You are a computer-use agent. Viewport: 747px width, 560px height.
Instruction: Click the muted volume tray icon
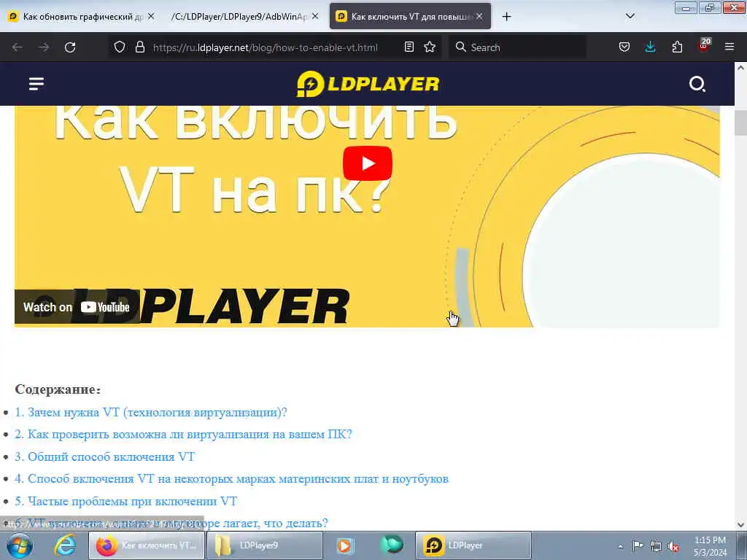(x=673, y=547)
